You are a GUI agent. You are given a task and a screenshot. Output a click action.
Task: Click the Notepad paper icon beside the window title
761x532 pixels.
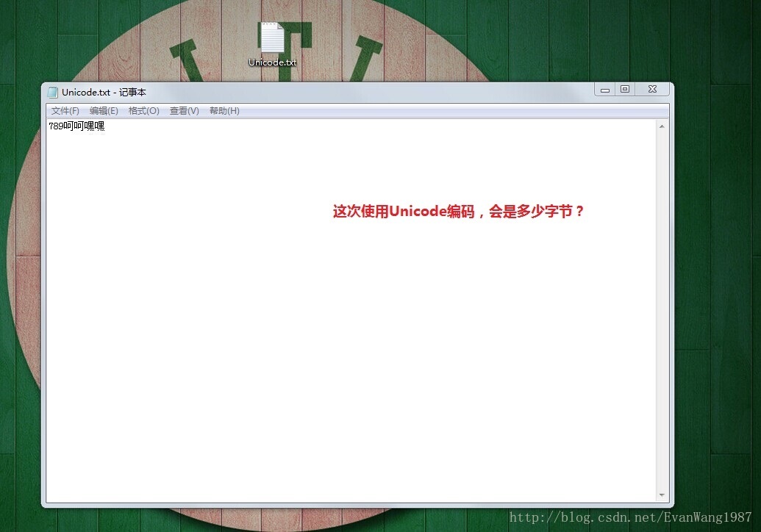[52, 92]
